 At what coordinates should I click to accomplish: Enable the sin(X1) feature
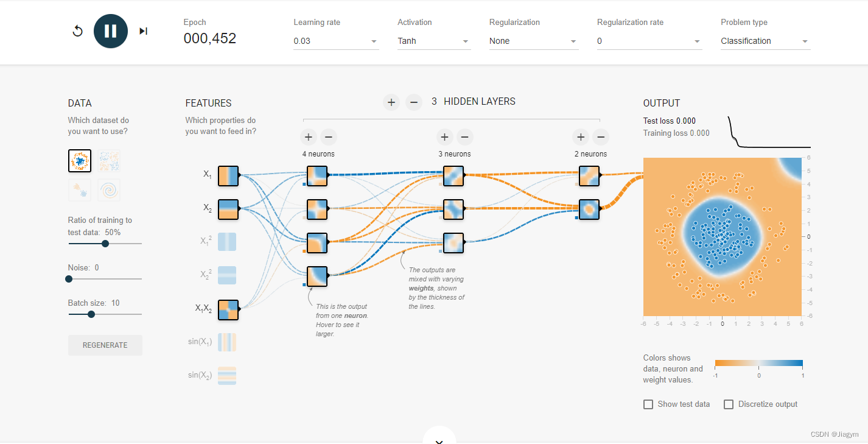pos(227,342)
